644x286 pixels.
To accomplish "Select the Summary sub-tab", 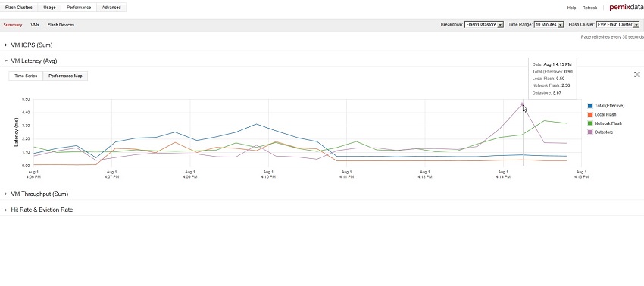I will (x=13, y=25).
